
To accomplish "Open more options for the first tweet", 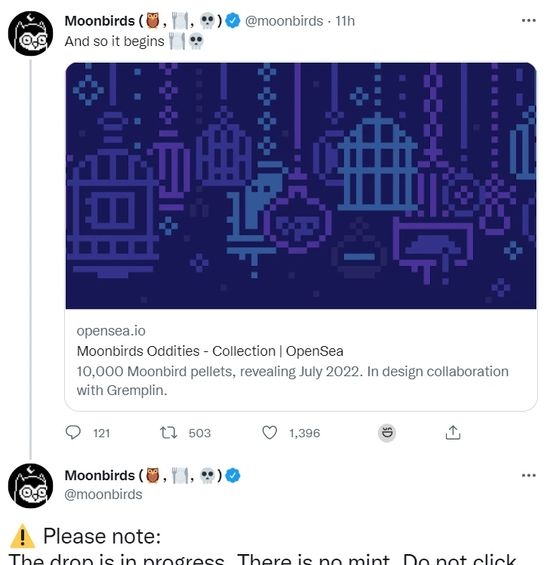I will [528, 21].
